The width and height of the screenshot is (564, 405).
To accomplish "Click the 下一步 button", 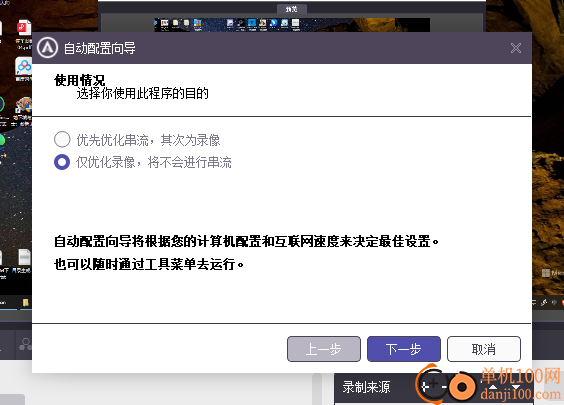I will tap(404, 349).
